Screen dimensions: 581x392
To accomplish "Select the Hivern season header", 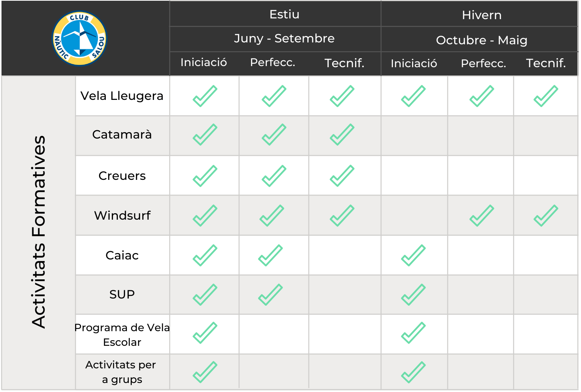I will 482,15.
